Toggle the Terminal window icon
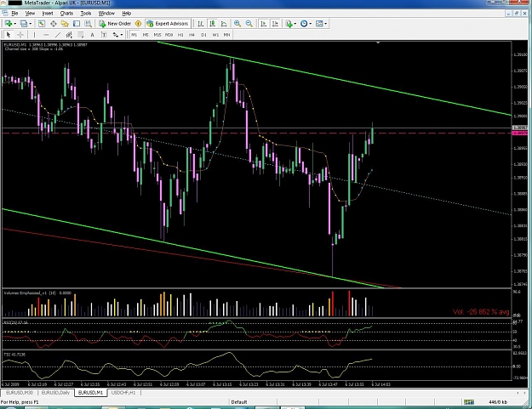Screen dimensions: 532x409 tap(77, 24)
